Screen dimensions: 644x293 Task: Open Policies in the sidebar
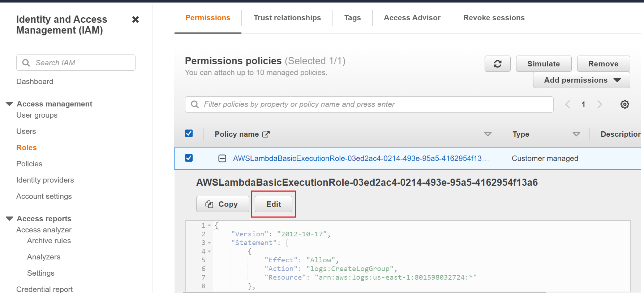tap(29, 164)
